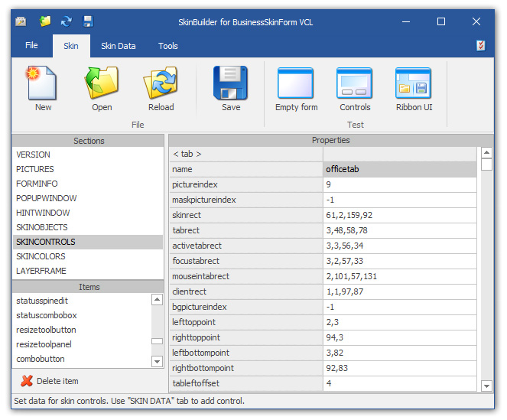Click bgpictureindex value -1
Viewport: 507px width, 420px height.
coord(400,307)
